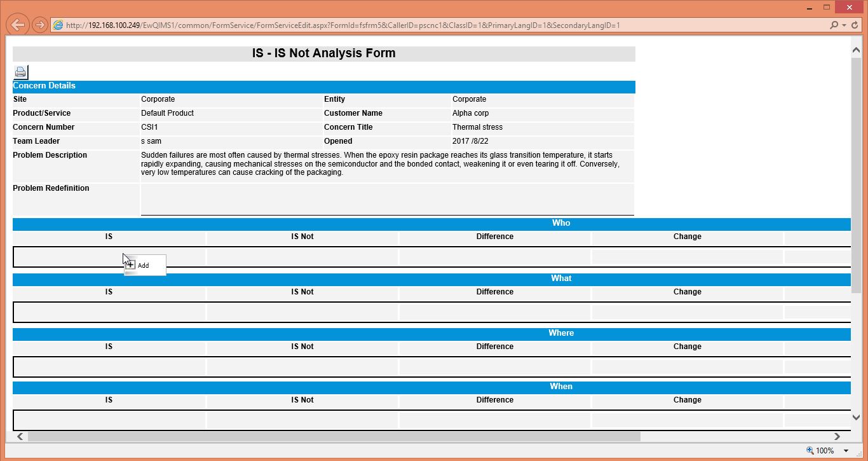868x461 pixels.
Task: Click the Change cell under When
Action: 688,420
